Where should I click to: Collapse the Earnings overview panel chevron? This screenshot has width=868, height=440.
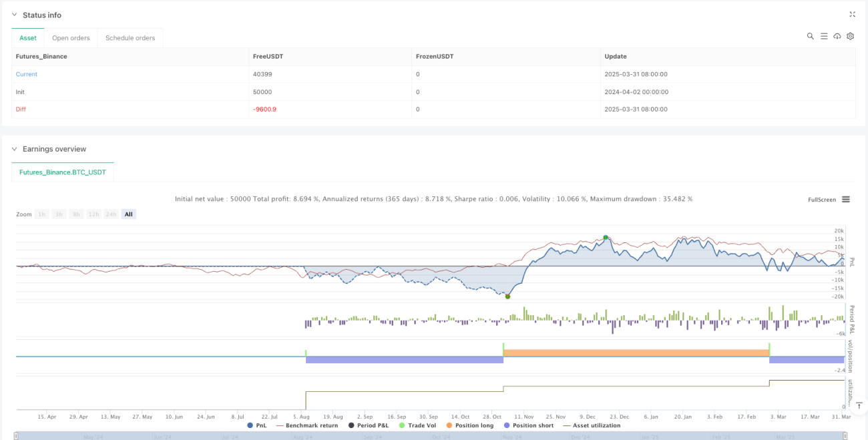pos(15,149)
